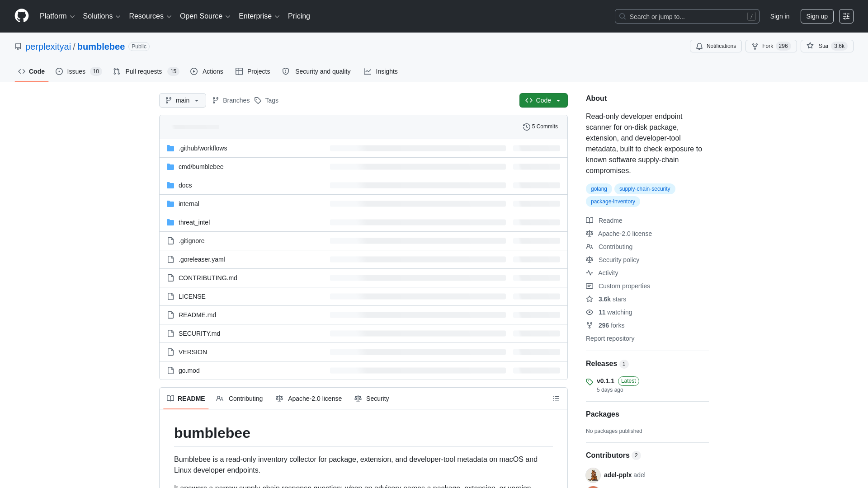
Task: Click the folder icon next to threat_intel
Action: (170, 222)
